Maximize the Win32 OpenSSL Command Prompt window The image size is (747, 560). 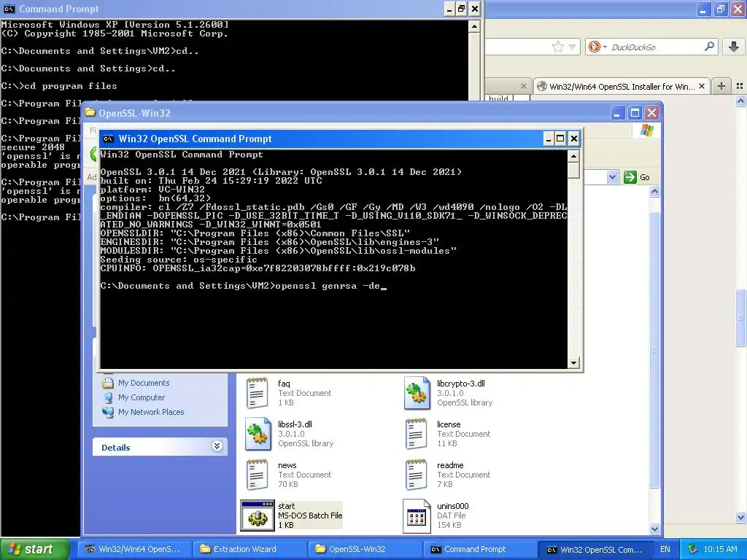[x=561, y=139]
